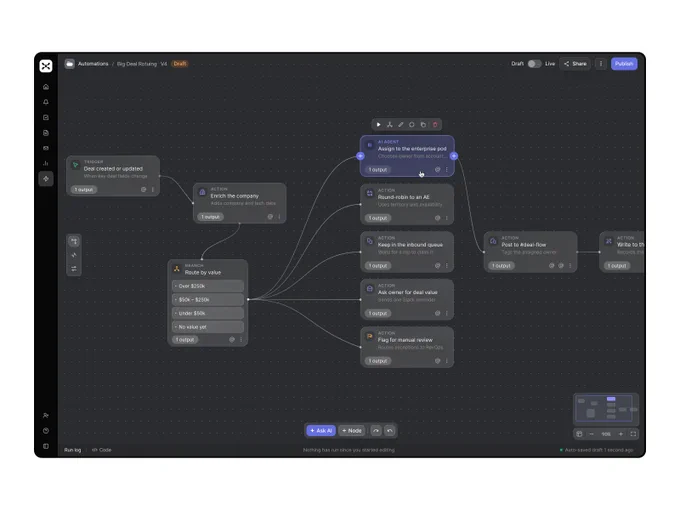Open the Run log tab
Screen dimensions: 680x510
point(72,450)
